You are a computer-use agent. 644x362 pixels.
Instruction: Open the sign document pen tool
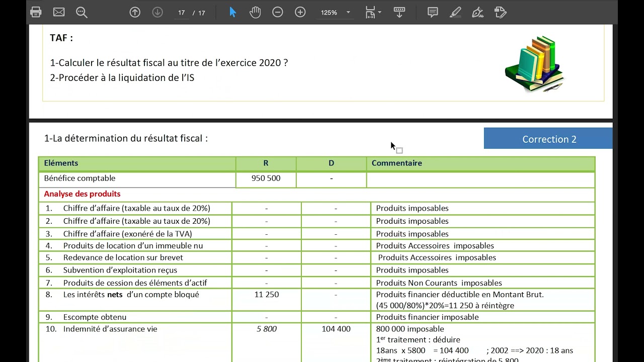point(478,12)
